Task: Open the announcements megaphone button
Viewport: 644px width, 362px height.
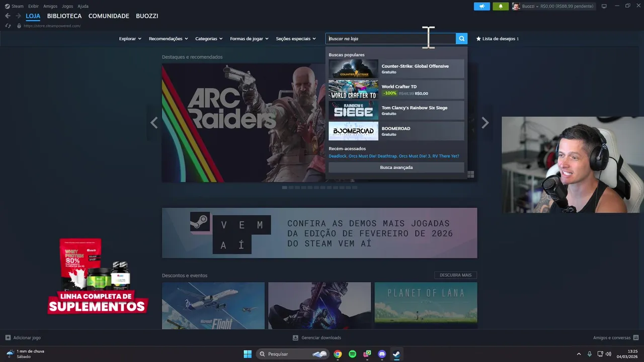Action: point(481,7)
